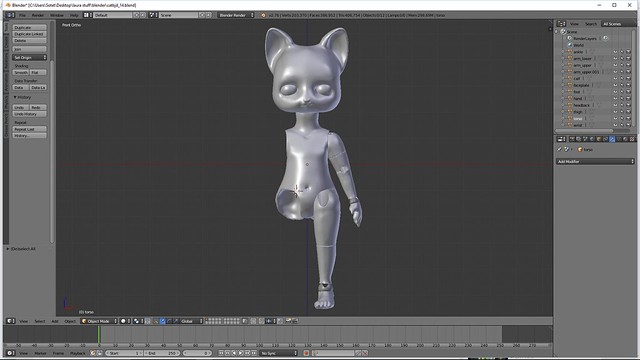Open the Texture properties tab icon
This screenshot has width=640, height=360.
632,139
